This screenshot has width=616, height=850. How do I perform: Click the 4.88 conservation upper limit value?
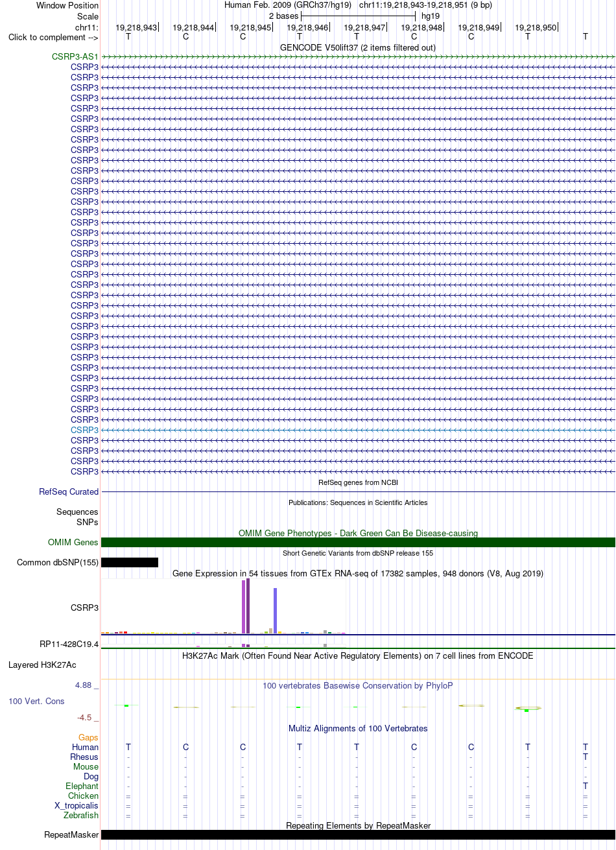[x=88, y=685]
